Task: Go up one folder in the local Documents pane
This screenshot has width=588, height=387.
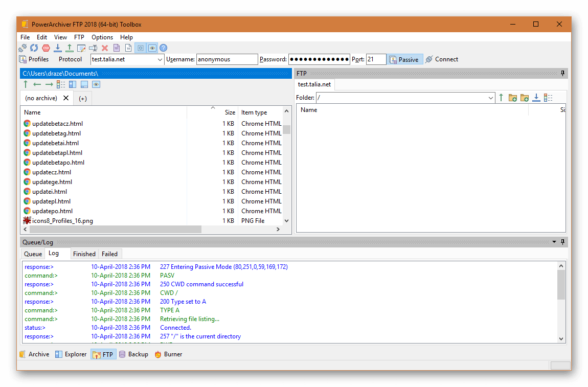Action: pyautogui.click(x=26, y=84)
